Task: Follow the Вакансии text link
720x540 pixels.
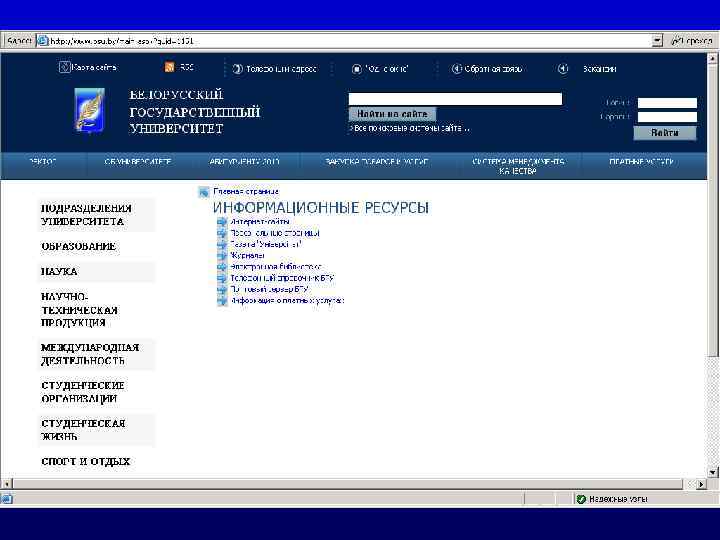Action: (600, 69)
